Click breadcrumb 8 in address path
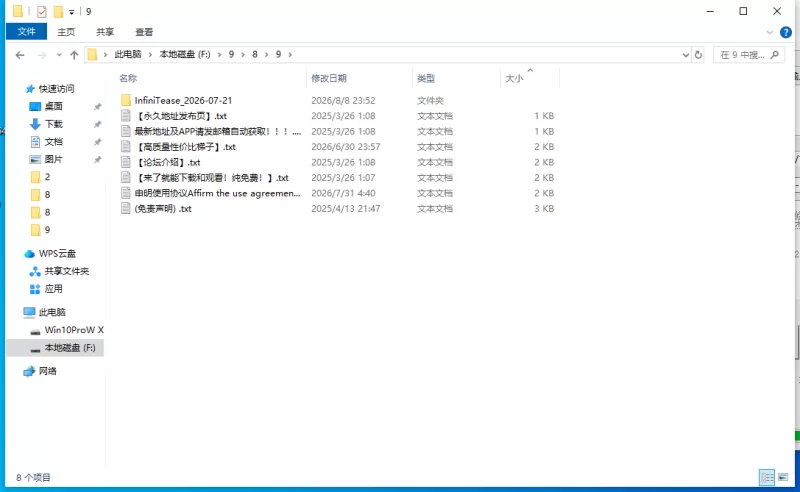This screenshot has width=800, height=492. coord(255,54)
